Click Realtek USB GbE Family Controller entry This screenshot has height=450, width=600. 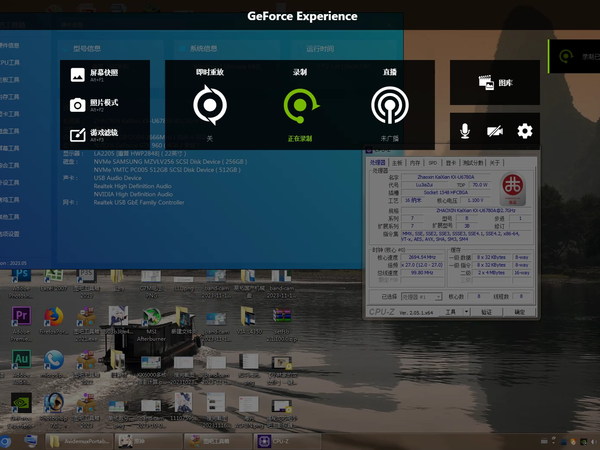tap(139, 202)
